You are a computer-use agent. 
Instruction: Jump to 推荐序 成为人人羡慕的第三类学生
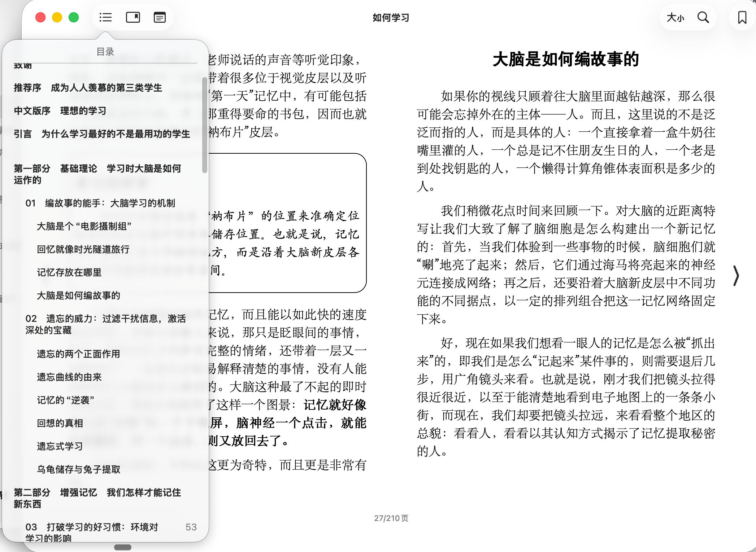pyautogui.click(x=88, y=88)
